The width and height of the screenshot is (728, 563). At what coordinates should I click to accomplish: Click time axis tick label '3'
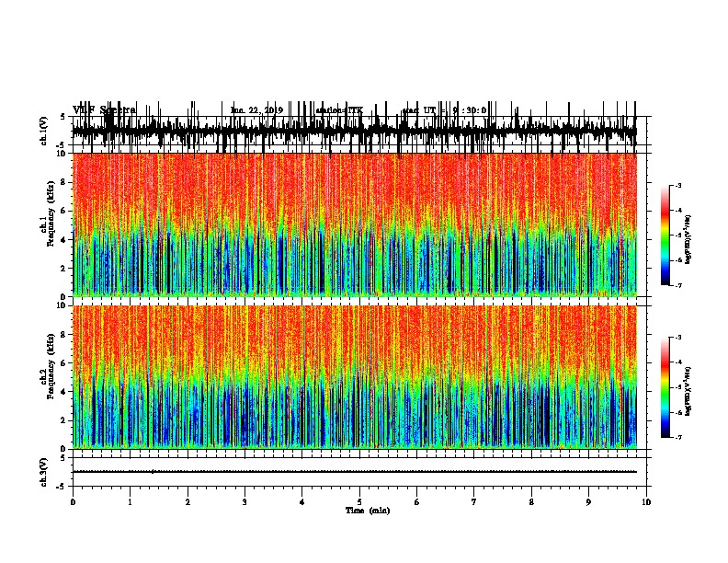coord(245,502)
